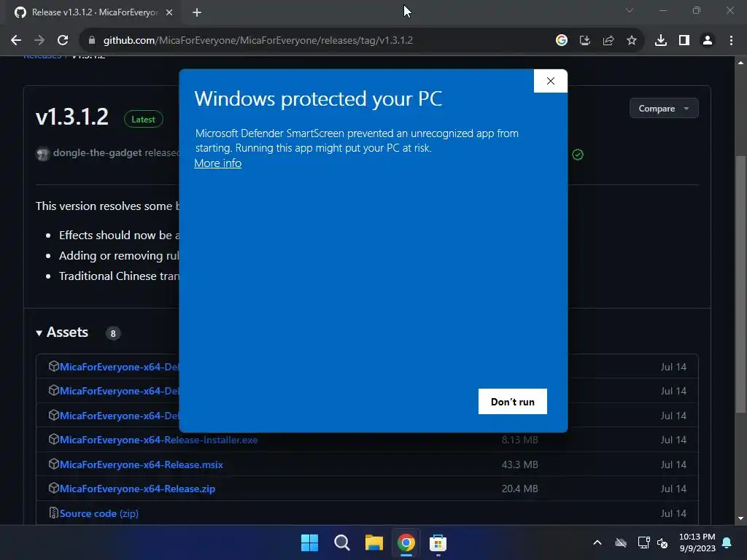The height and width of the screenshot is (560, 747).
Task: Click the 43.3 MB size text
Action: point(519,464)
